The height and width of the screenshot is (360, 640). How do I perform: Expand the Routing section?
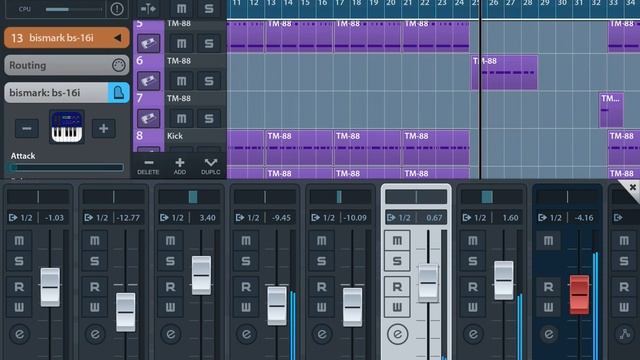tap(67, 65)
